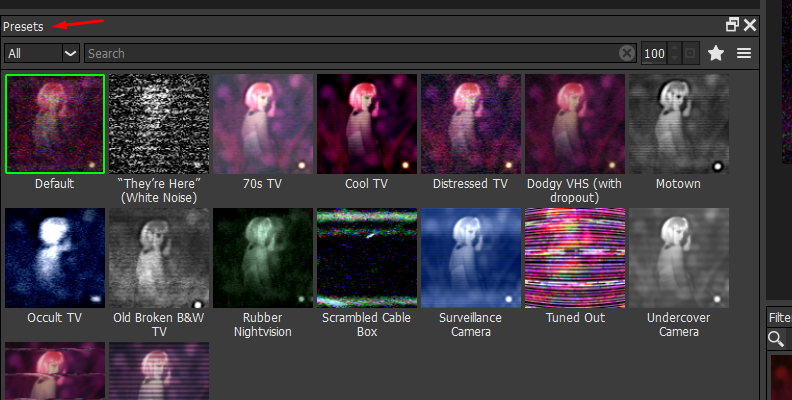Decrease thumbnail size with the down arrow
The width and height of the screenshot is (792, 400).
[x=674, y=59]
